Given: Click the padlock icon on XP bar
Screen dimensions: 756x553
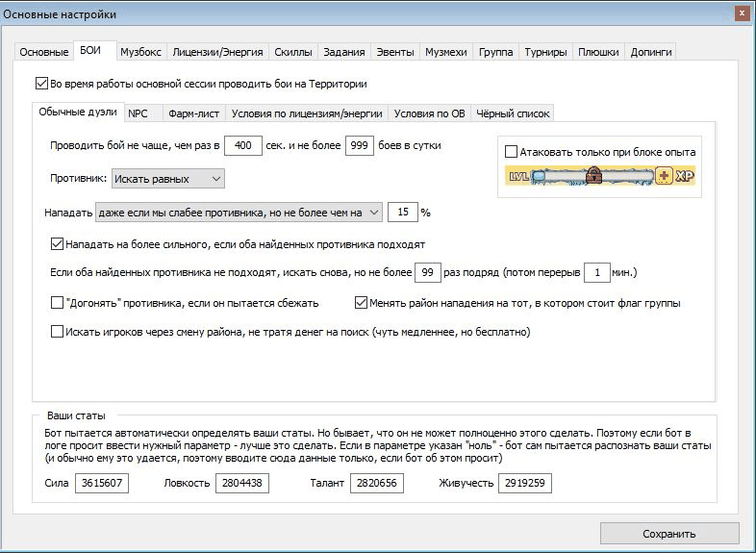Looking at the screenshot, I should coord(594,175).
